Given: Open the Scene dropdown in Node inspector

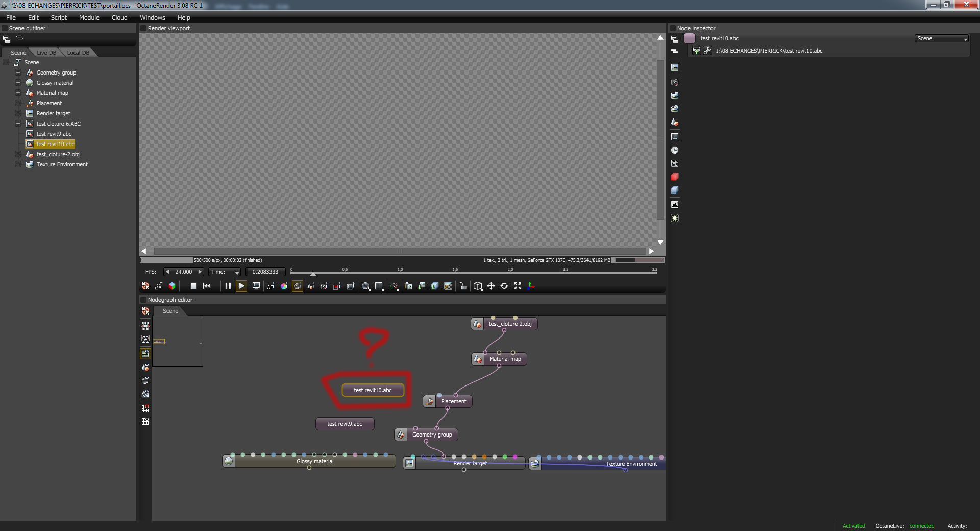Looking at the screenshot, I should (x=942, y=38).
